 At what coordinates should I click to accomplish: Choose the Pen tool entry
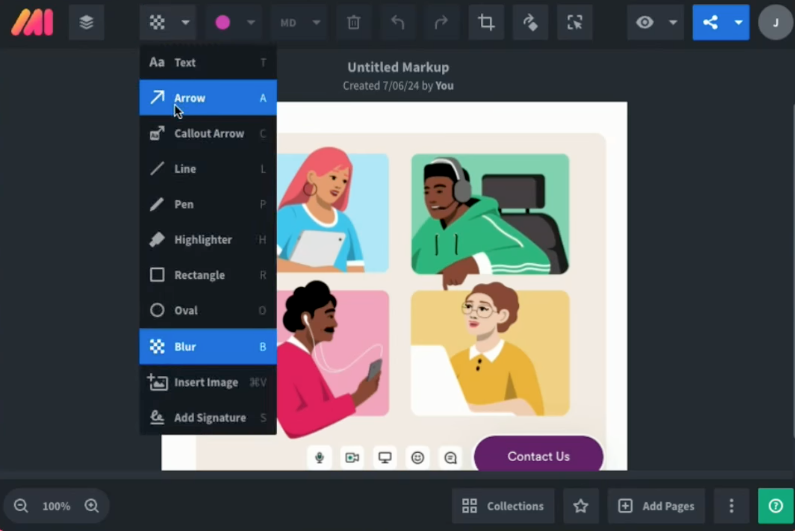tap(208, 204)
